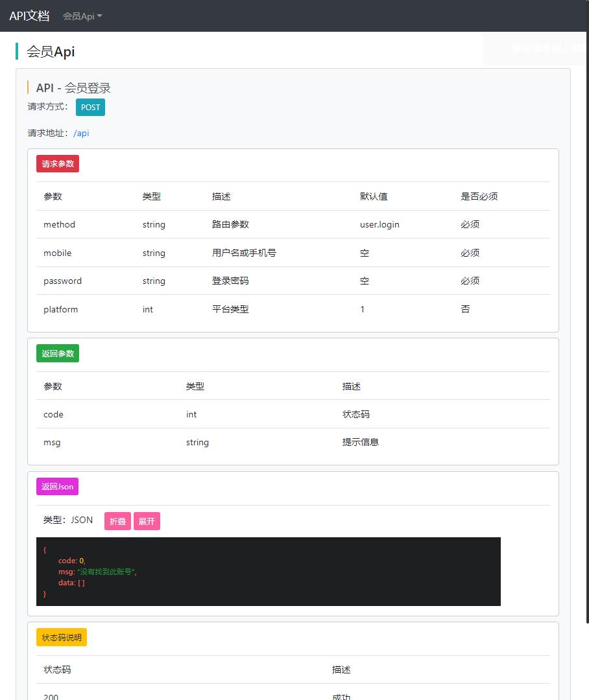The image size is (589, 700).
Task: Click the vertical scrollbar on the right edge
Action: pyautogui.click(x=587, y=312)
